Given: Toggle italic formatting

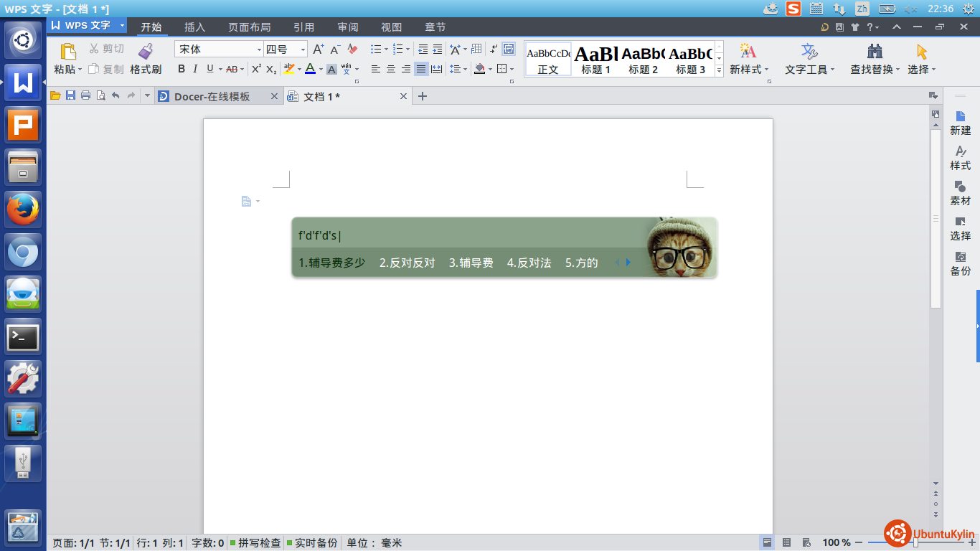Looking at the screenshot, I should click(195, 69).
